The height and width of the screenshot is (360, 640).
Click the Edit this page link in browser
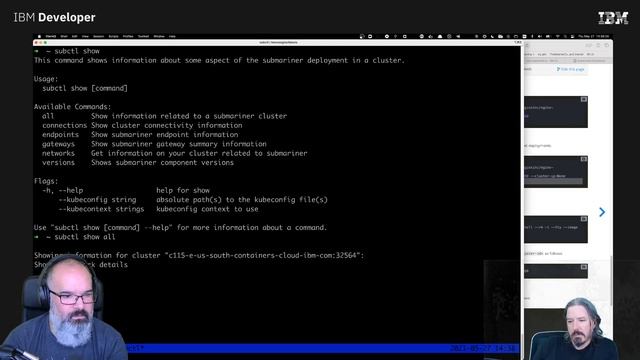(571, 69)
